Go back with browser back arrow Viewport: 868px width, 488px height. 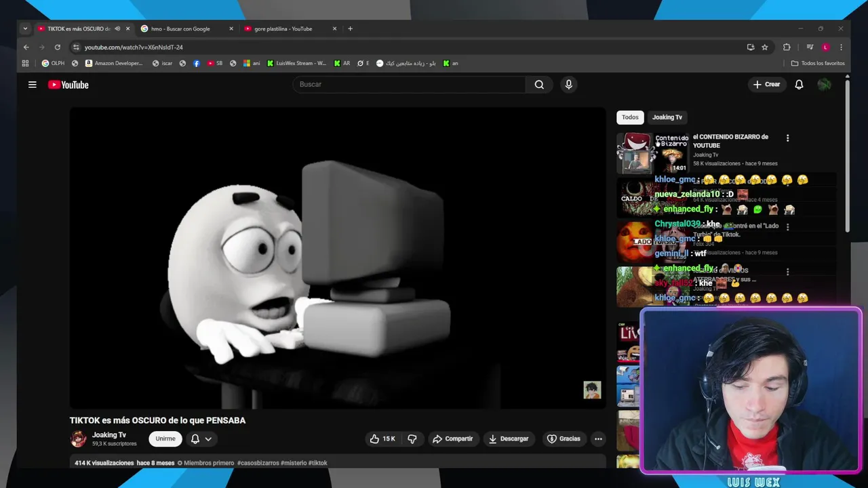(26, 47)
